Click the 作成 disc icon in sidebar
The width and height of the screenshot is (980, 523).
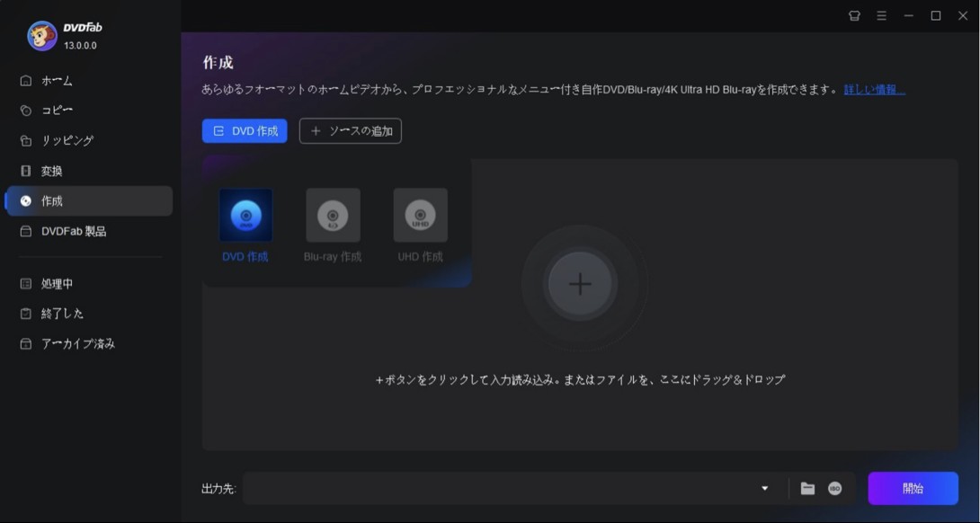(26, 201)
